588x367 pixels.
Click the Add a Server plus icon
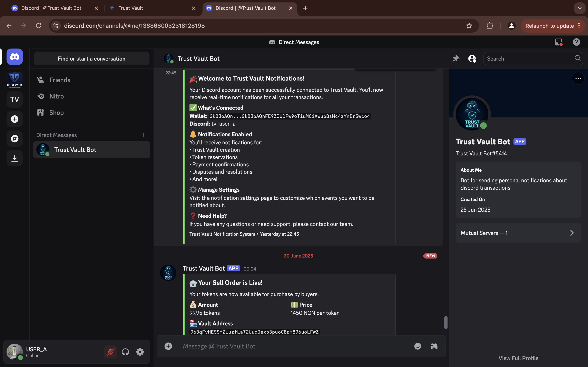click(x=14, y=119)
